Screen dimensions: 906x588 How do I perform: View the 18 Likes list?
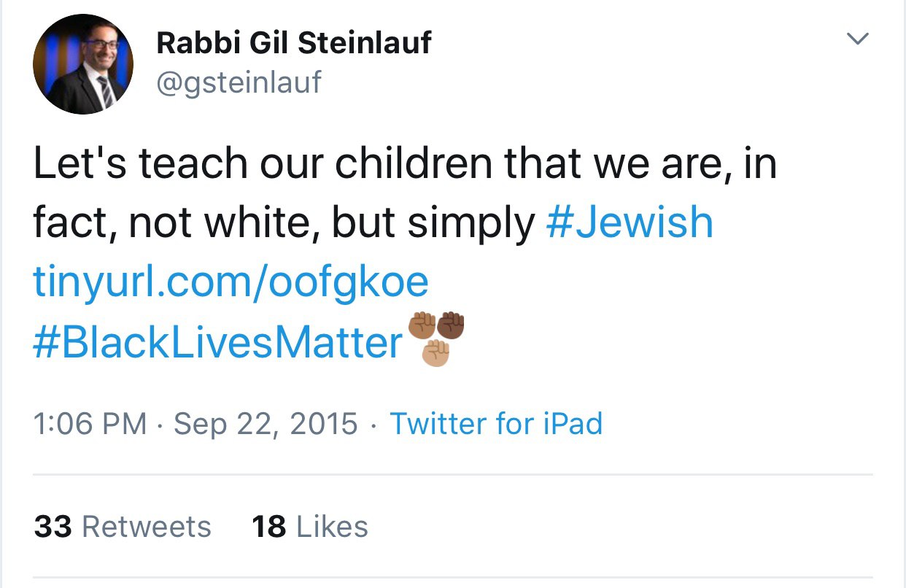(x=310, y=527)
